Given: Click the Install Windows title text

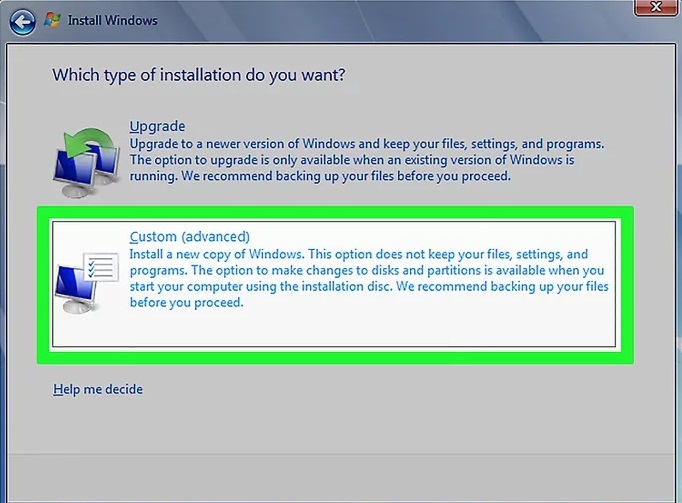Looking at the screenshot, I should click(x=113, y=20).
